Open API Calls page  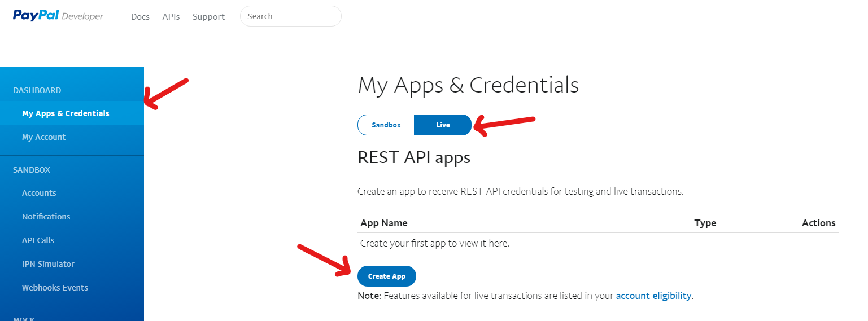(x=72, y=240)
